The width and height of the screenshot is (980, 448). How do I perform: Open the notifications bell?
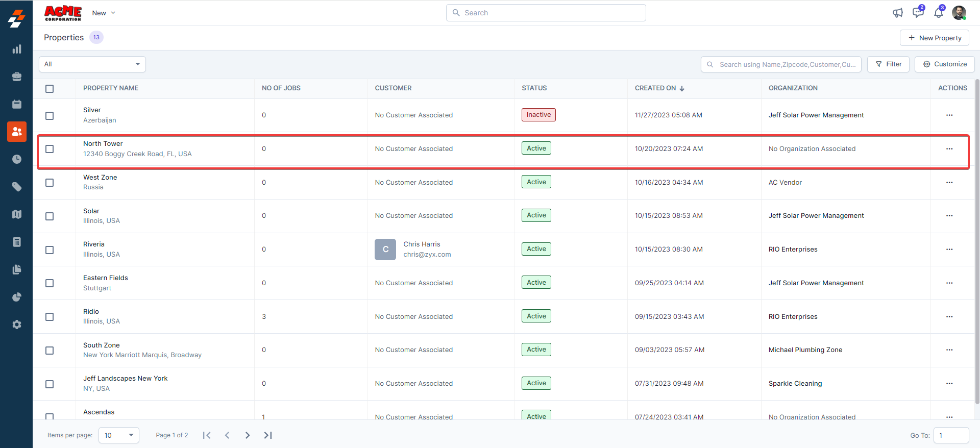click(938, 13)
